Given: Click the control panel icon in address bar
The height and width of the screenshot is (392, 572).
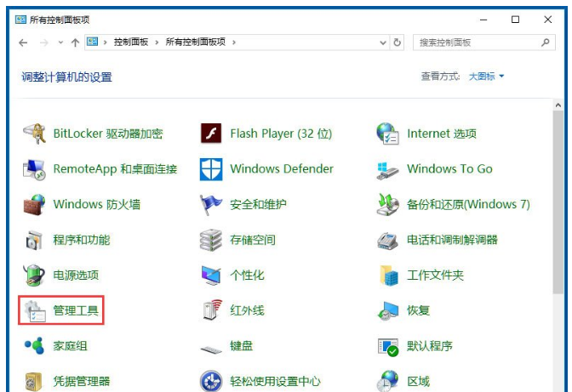Looking at the screenshot, I should tap(92, 42).
